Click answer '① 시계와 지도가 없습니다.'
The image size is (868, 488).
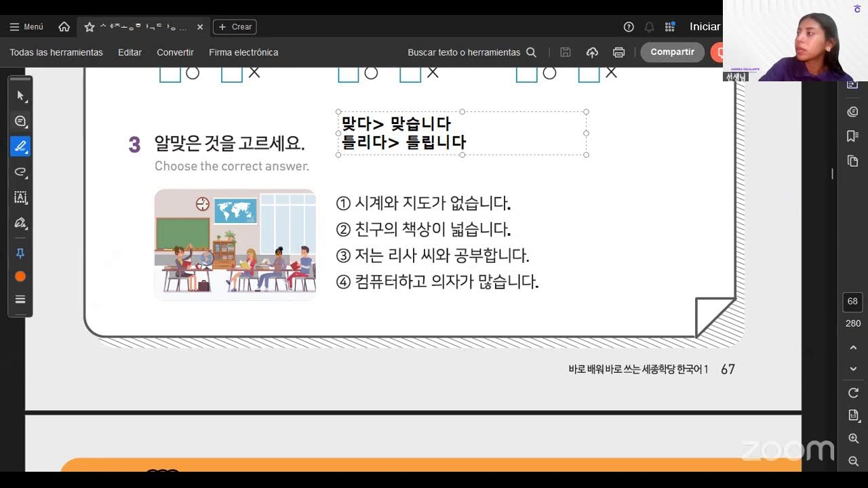click(x=423, y=203)
